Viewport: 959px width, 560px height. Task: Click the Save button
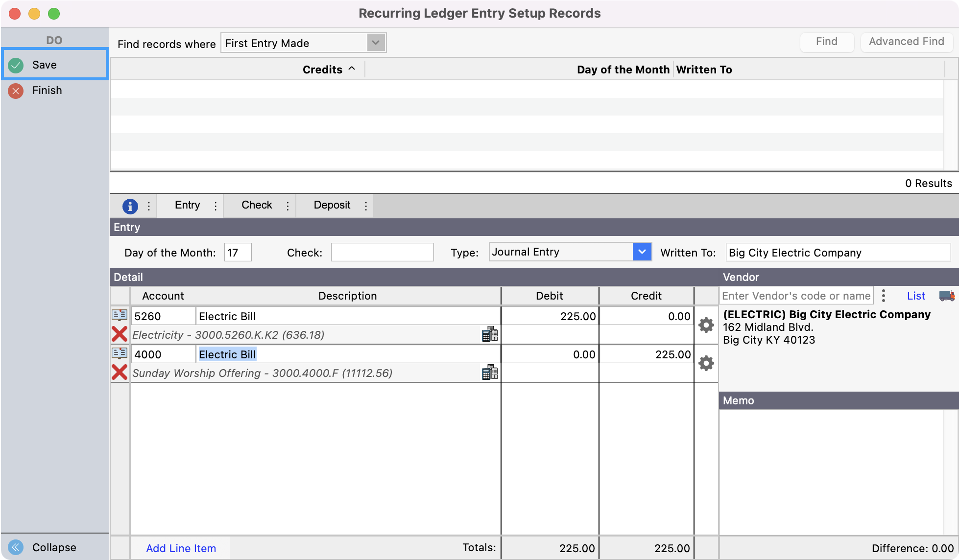click(x=44, y=65)
